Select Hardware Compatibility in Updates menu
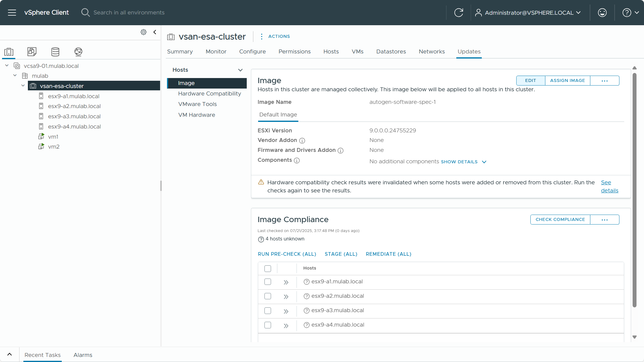 pyautogui.click(x=209, y=94)
